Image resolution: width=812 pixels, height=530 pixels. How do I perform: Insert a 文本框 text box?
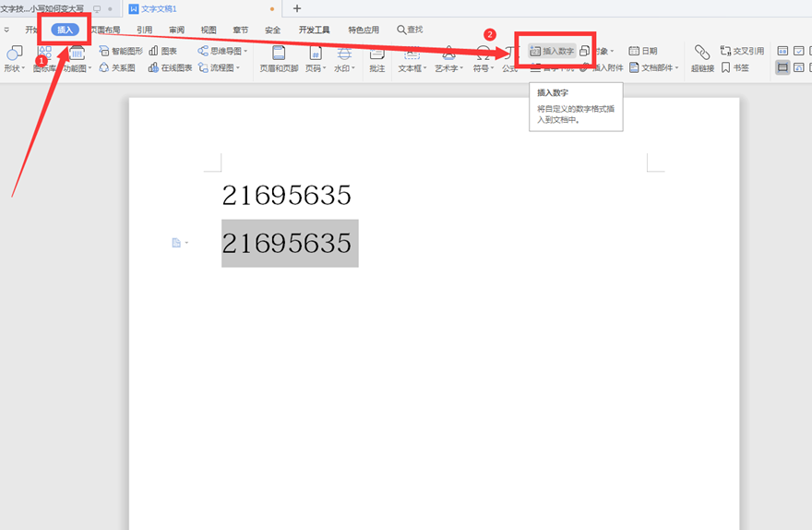[x=412, y=58]
